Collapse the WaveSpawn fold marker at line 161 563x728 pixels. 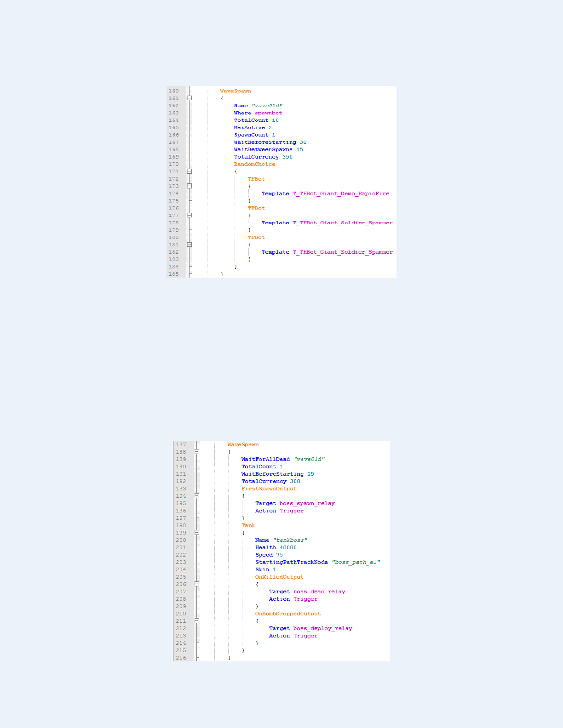point(189,98)
